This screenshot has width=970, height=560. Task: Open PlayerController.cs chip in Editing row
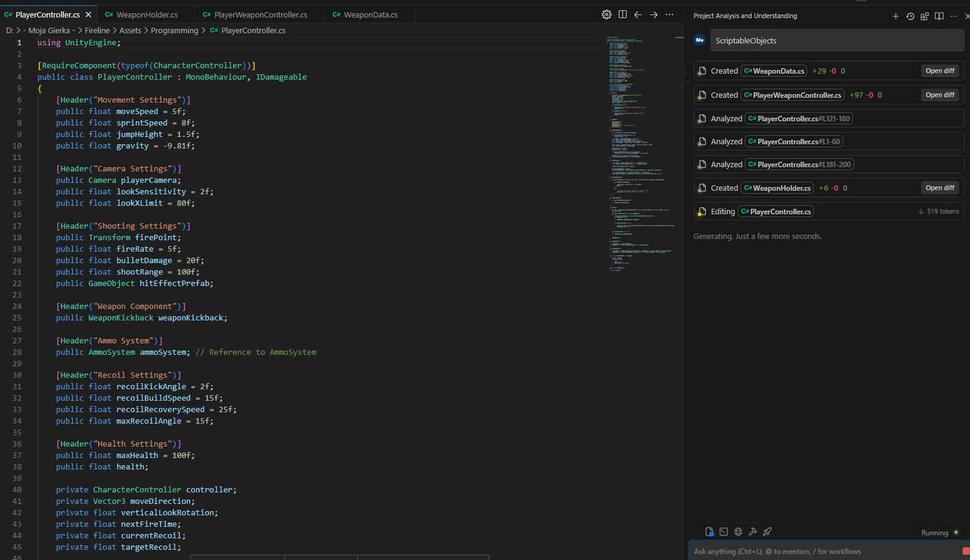click(776, 212)
